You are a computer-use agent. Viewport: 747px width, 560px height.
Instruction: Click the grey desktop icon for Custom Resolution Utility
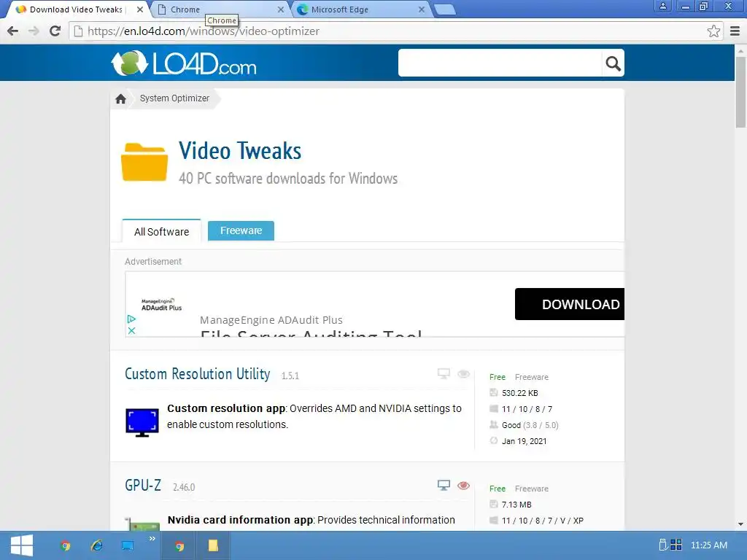(444, 374)
